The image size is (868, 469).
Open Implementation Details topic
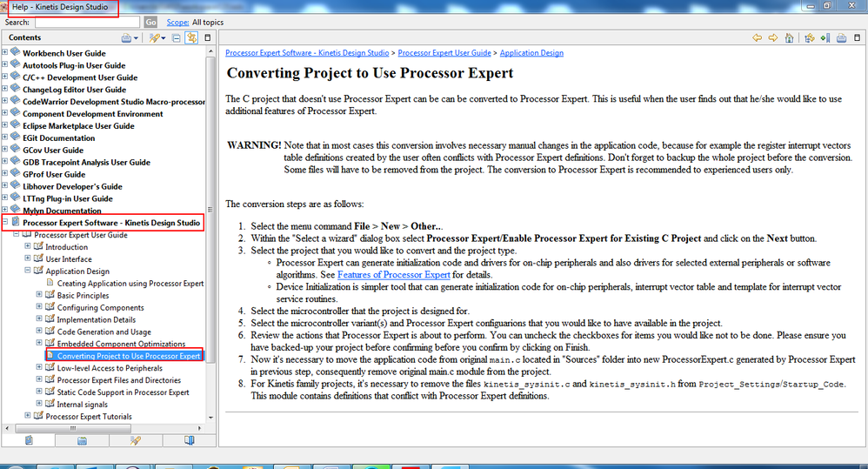click(97, 320)
